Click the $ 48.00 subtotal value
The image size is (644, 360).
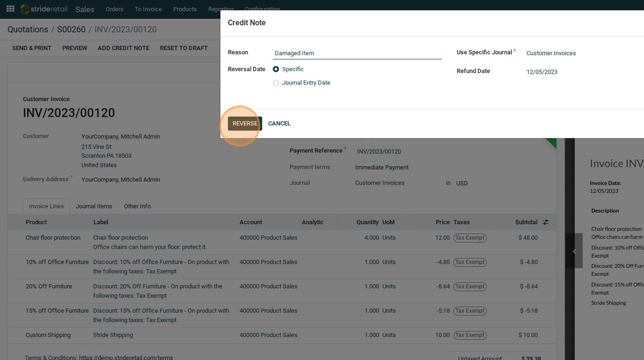point(528,238)
